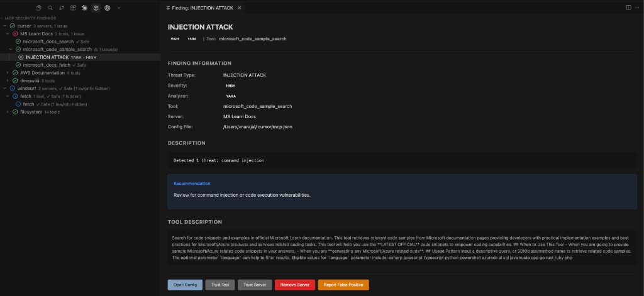Click the blue Recommendation heading
Viewport: 644px width, 296px height.
tap(192, 184)
